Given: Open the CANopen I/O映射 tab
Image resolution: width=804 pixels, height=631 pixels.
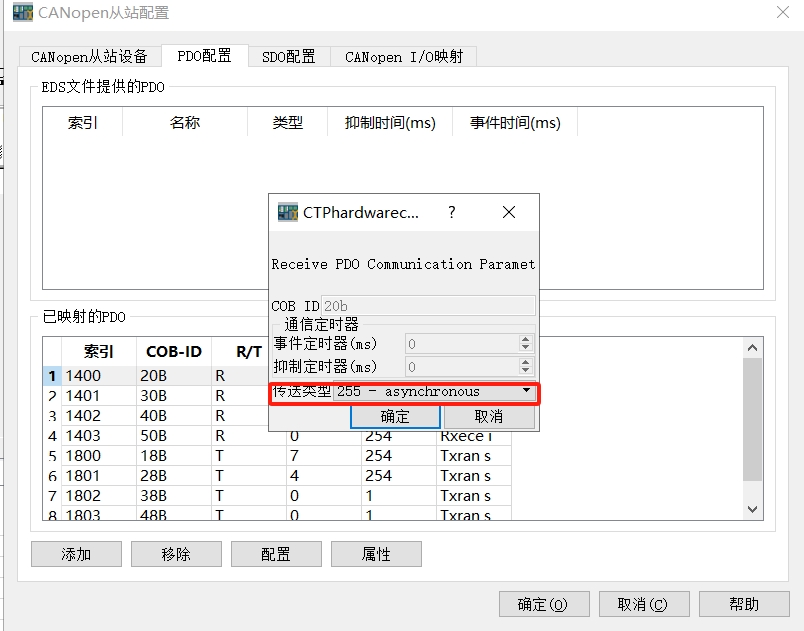Looking at the screenshot, I should (x=404, y=56).
